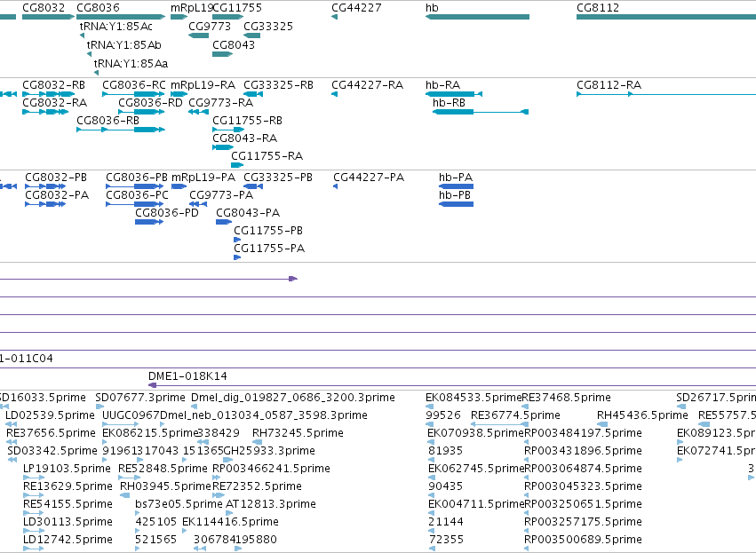The width and height of the screenshot is (756, 553).
Task: Open the RP003500689.5prime EST label
Action: [583, 541]
